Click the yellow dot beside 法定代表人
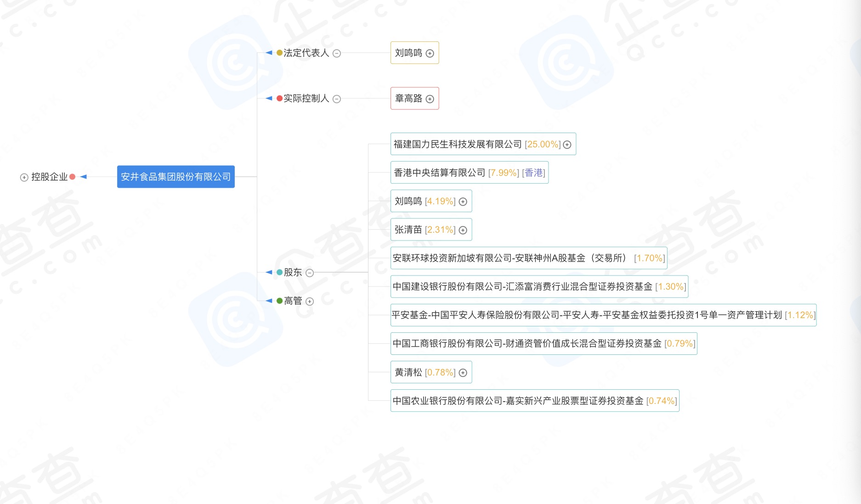Screen dimensions: 861x504 click(279, 53)
